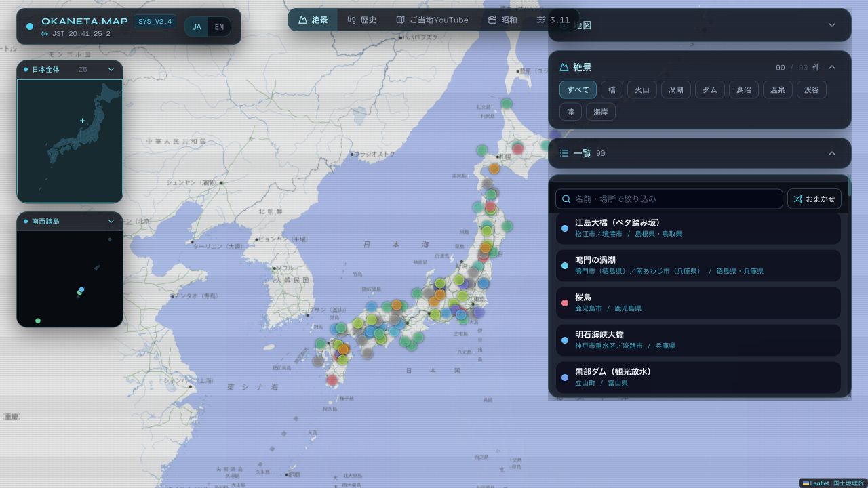Select the すべて filter chip

tap(578, 89)
